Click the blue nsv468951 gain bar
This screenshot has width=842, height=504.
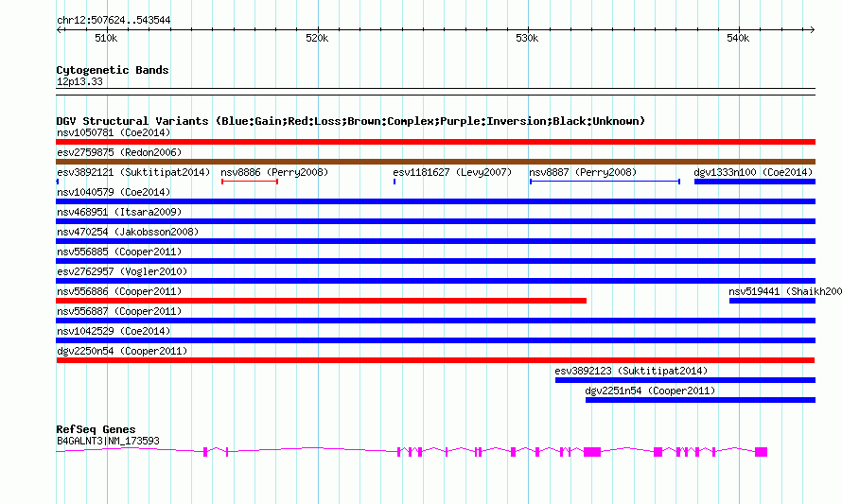(x=435, y=221)
